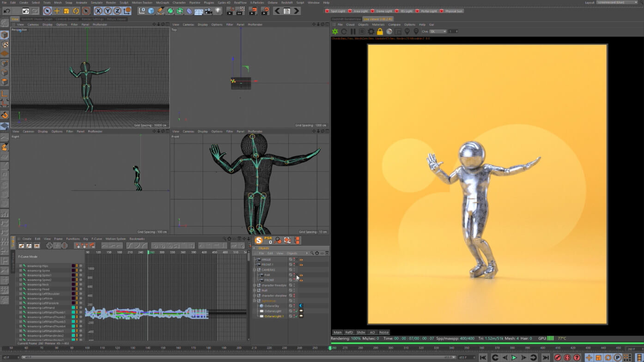This screenshot has width=644, height=362.
Task: Expand mixamorig:Hips track in timeline
Action: [x=20, y=266]
